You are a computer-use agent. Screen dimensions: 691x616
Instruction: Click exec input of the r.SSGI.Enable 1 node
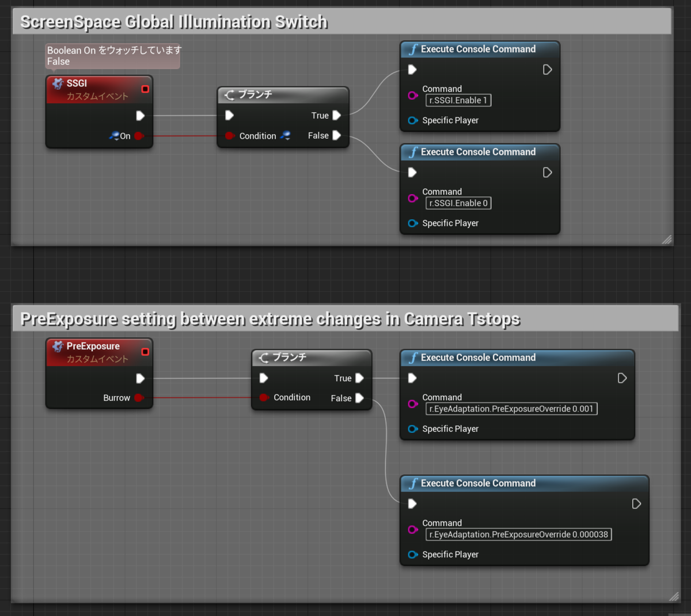412,70
